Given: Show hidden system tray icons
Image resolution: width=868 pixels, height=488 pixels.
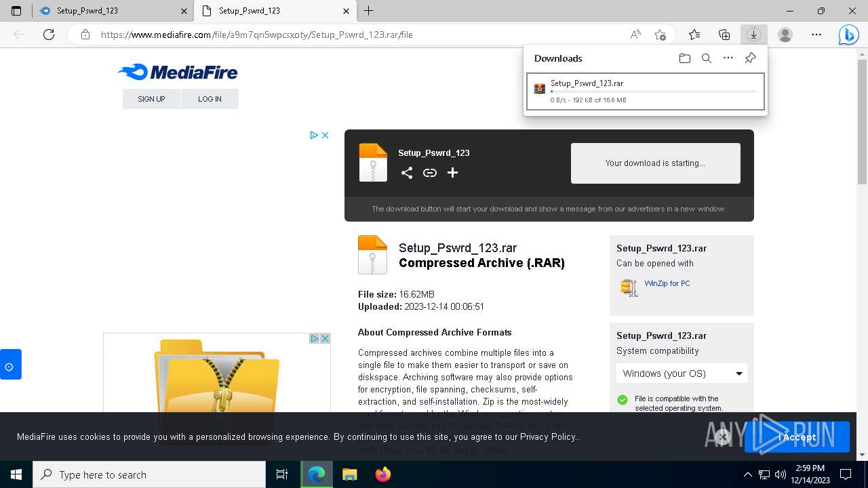Looking at the screenshot, I should (747, 474).
